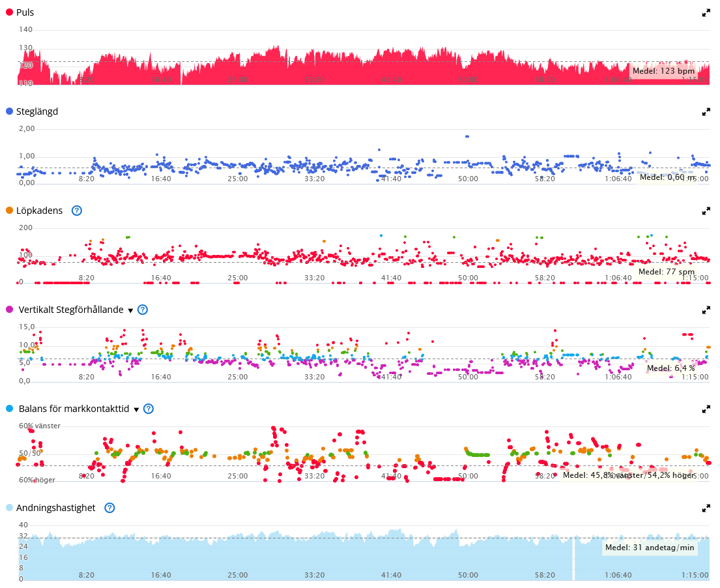
Task: Click the 8:20 time mark in Löpkadens chart
Action: (86, 278)
